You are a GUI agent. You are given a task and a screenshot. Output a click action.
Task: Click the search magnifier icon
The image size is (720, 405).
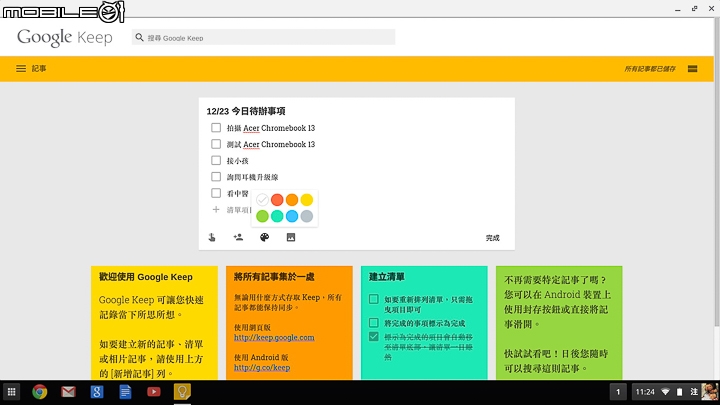tap(140, 37)
